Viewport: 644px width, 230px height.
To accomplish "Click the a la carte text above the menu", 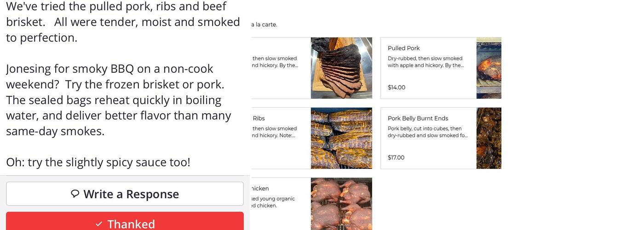I will tap(264, 24).
